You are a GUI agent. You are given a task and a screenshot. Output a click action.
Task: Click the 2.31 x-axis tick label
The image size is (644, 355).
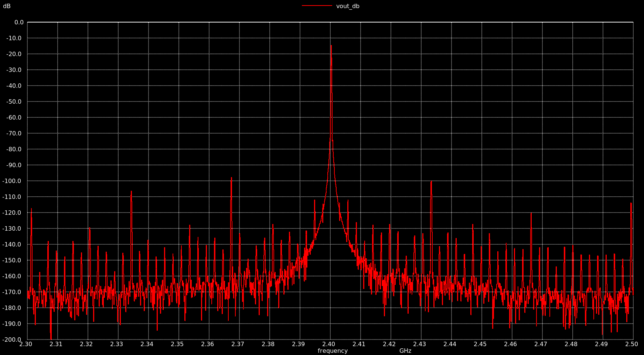pos(56,344)
